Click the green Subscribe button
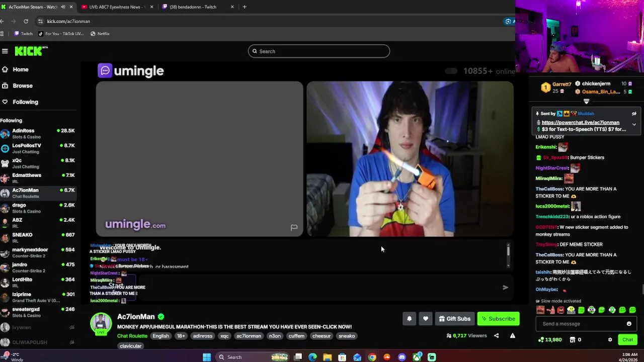This screenshot has width=644, height=362. click(498, 318)
